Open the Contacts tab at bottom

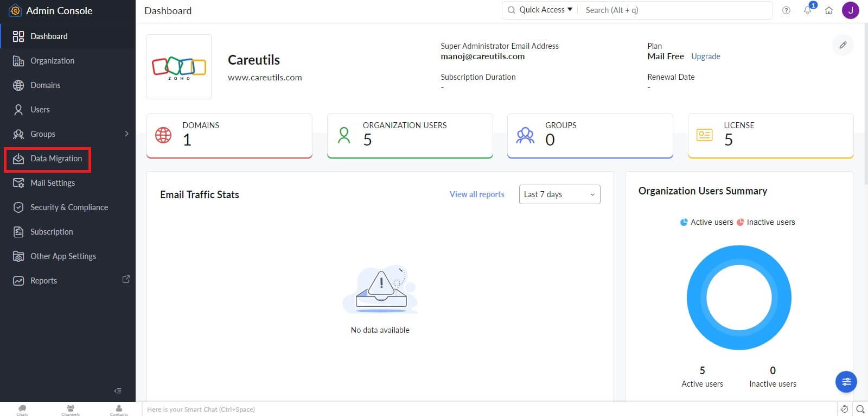[x=119, y=410]
